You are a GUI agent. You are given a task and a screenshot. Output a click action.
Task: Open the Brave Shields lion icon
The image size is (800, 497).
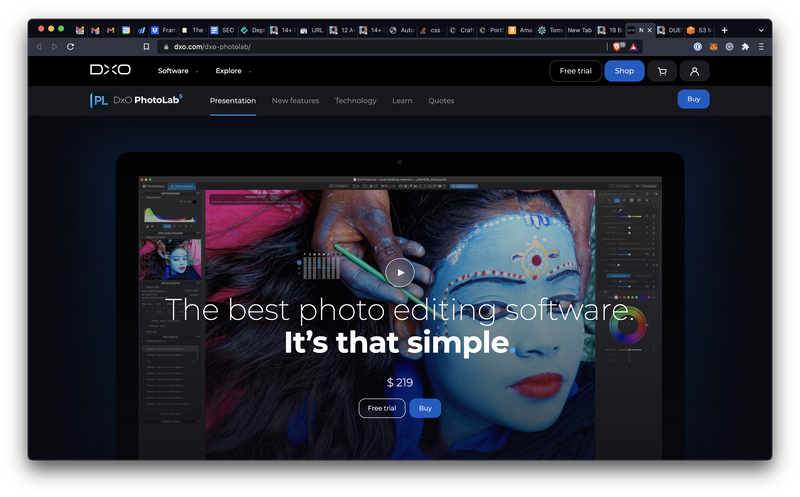tap(621, 46)
